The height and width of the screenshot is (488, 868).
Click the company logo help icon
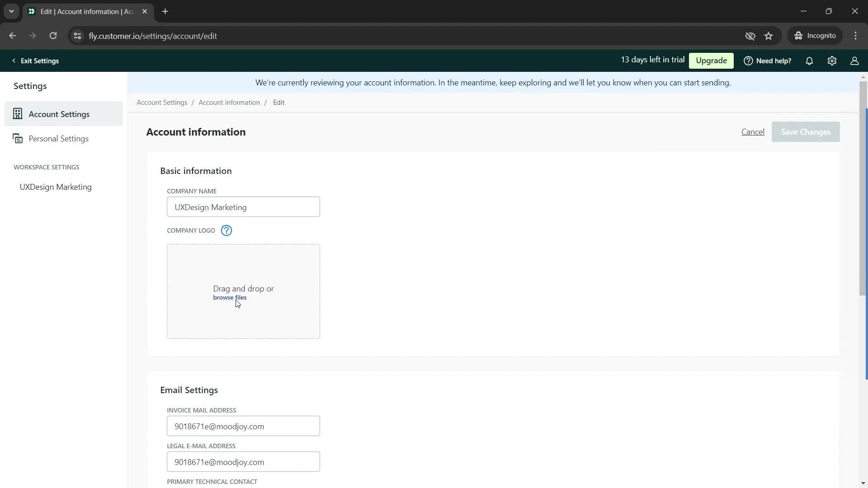(x=226, y=230)
